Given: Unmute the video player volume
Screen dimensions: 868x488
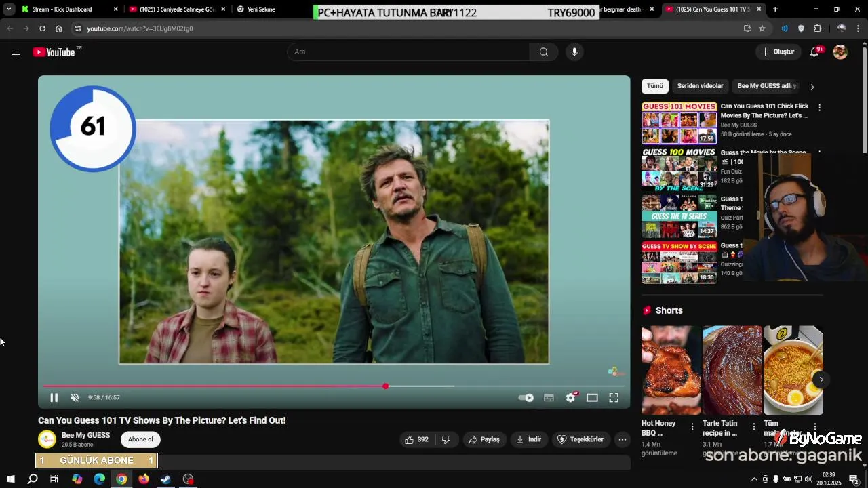Looking at the screenshot, I should tap(75, 398).
